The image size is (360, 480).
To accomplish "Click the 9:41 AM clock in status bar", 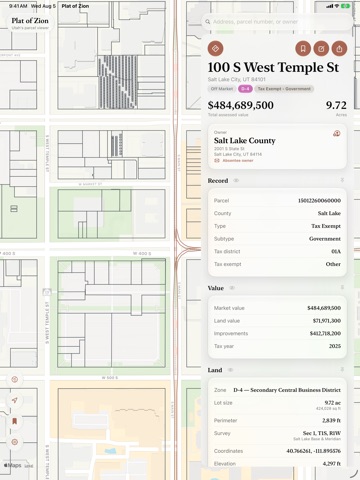I will click(18, 6).
